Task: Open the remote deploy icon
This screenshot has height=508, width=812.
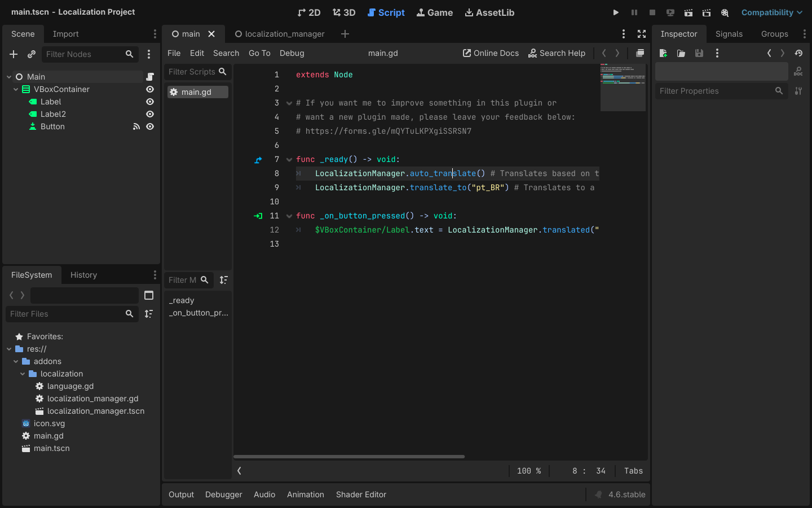Action: coord(670,12)
